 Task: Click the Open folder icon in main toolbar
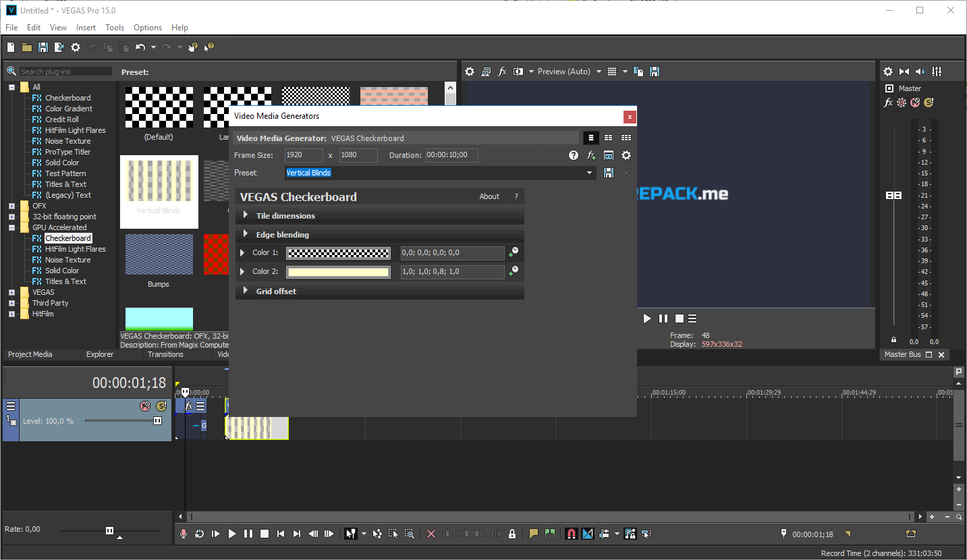click(x=27, y=47)
